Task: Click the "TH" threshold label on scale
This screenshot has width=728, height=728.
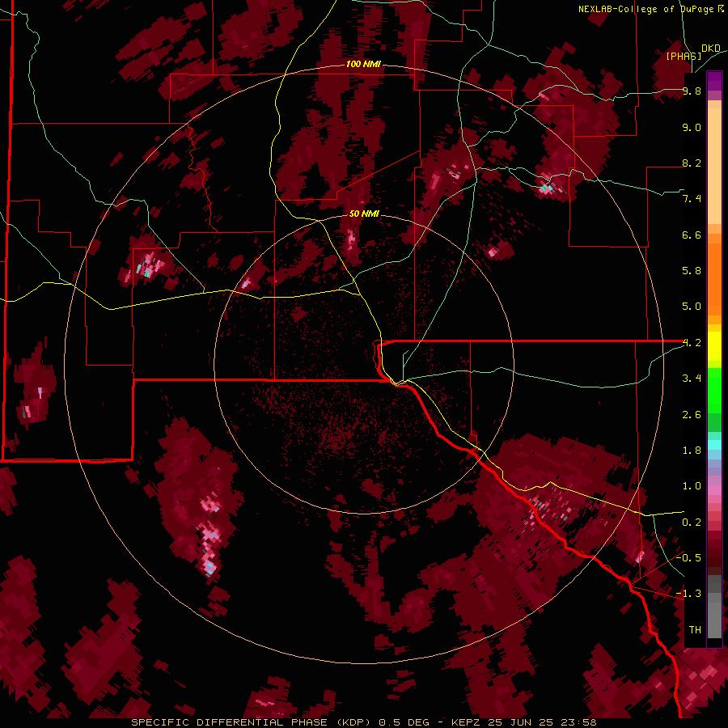Action: click(x=695, y=630)
